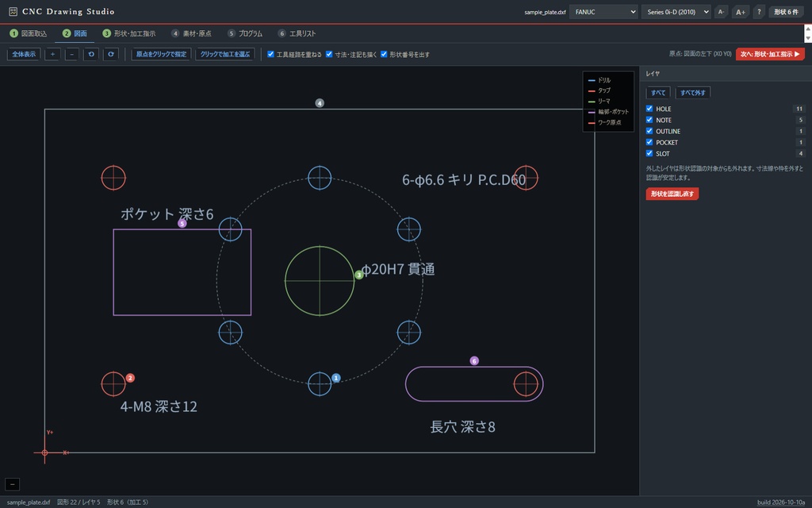
Task: Click the ドリル legend color line
Action: (592, 80)
